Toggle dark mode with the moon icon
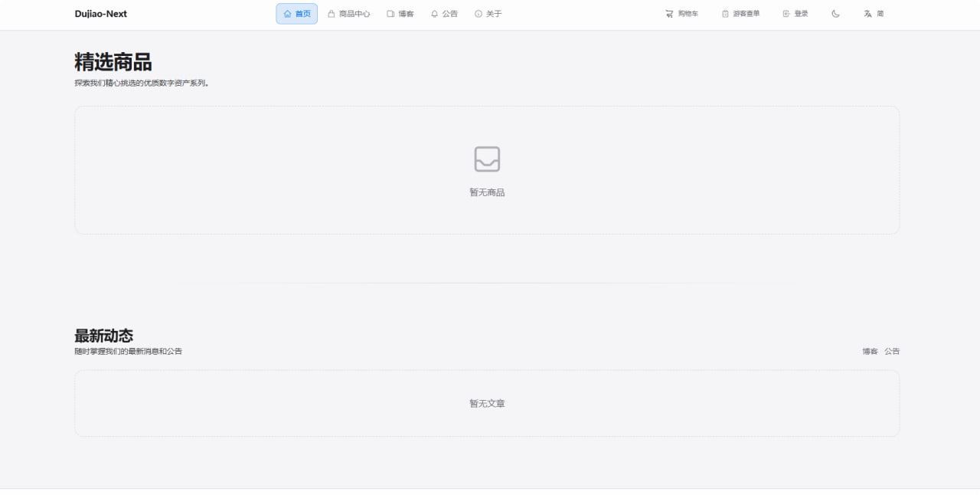The width and height of the screenshot is (980, 495). tap(835, 13)
